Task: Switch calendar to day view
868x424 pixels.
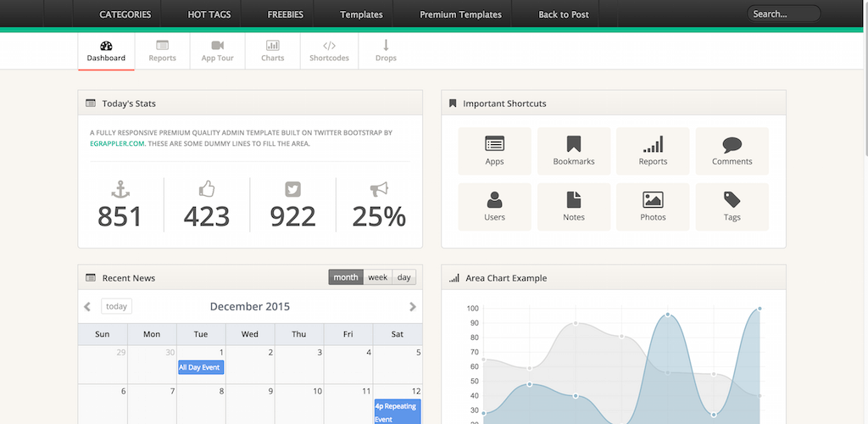Action: [x=404, y=277]
